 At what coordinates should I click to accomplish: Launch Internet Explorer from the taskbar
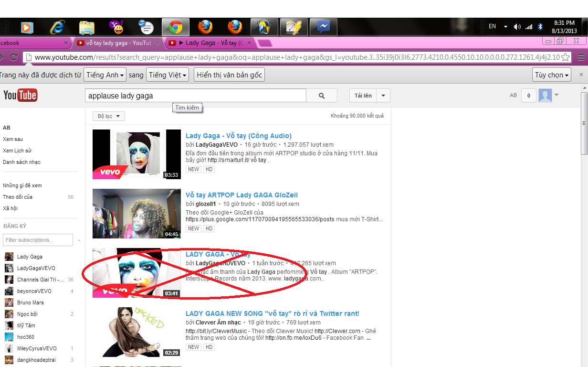tap(58, 27)
